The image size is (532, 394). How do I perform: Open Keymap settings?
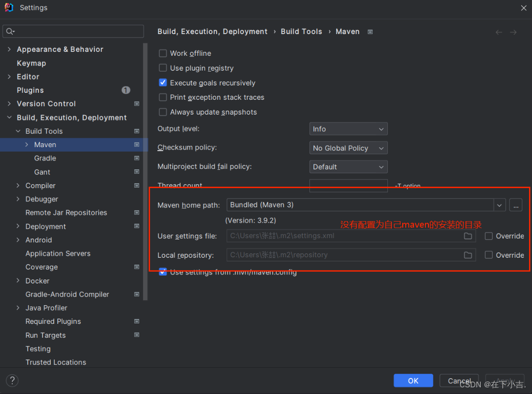coord(31,63)
